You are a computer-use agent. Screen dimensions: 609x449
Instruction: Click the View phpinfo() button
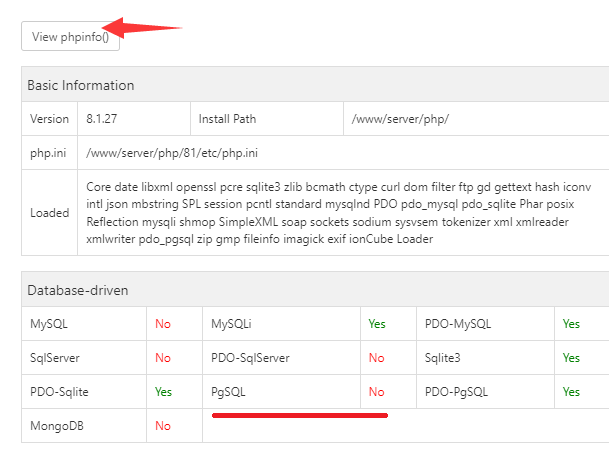[71, 37]
